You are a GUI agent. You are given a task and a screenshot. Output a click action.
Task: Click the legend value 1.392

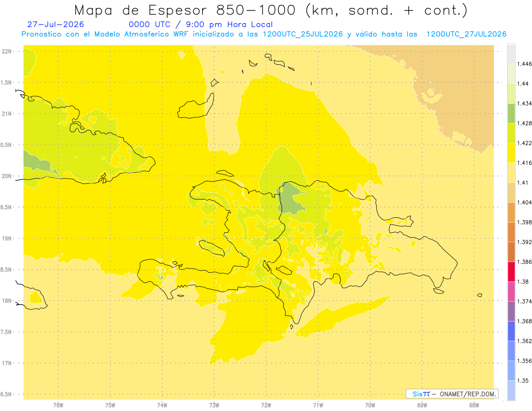coord(524,242)
